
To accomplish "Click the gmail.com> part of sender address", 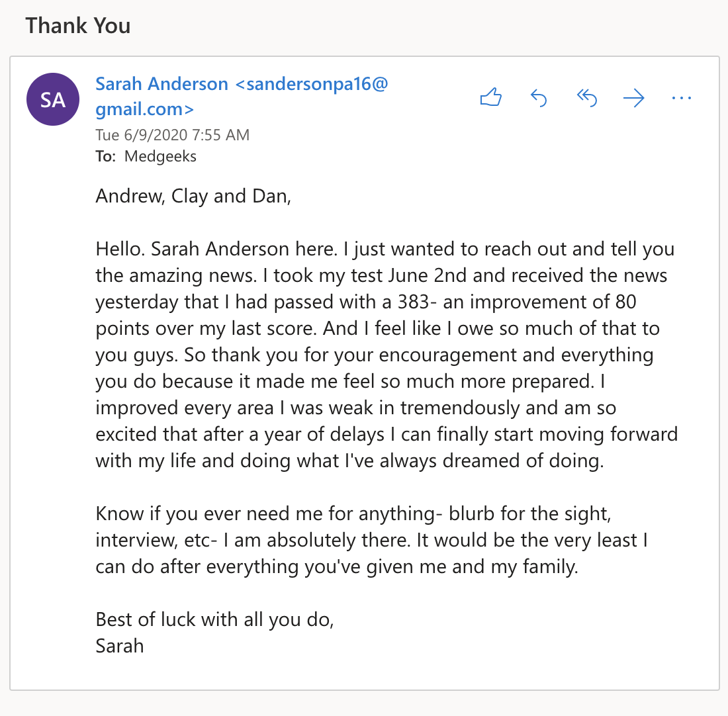I will 144,110.
